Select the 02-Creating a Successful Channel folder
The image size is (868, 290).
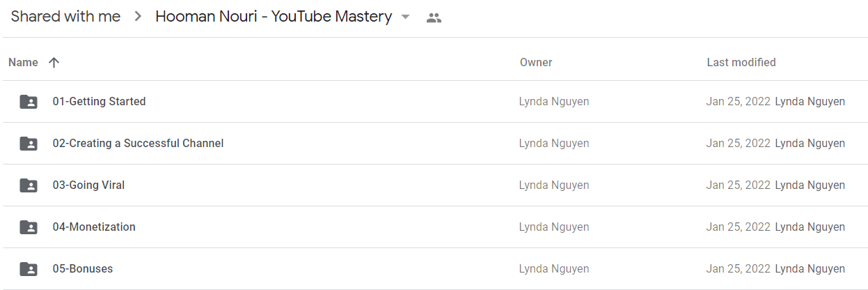[434, 144]
